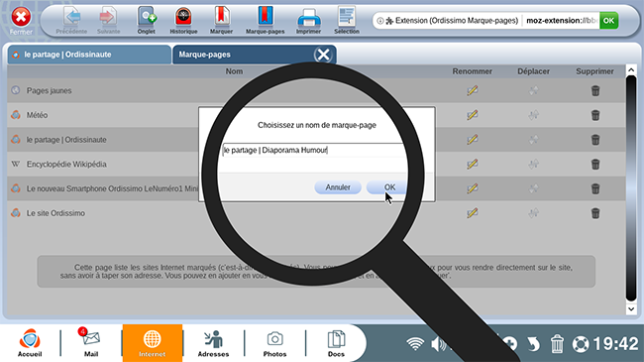Rename the Météo bookmark
Image resolution: width=644 pixels, height=362 pixels.
coord(473,115)
